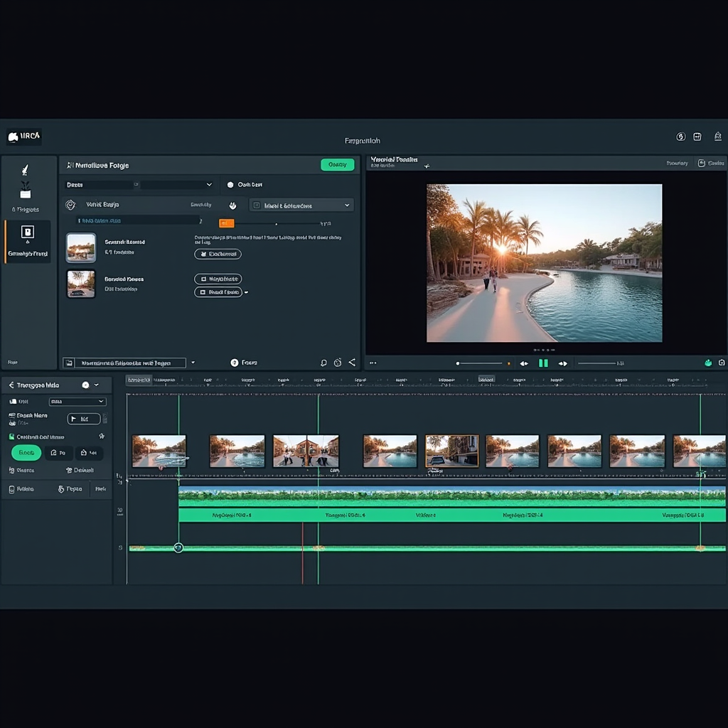Toggle the white circle in timeline panel header
Viewport: 728px width, 728px height.
click(x=85, y=385)
